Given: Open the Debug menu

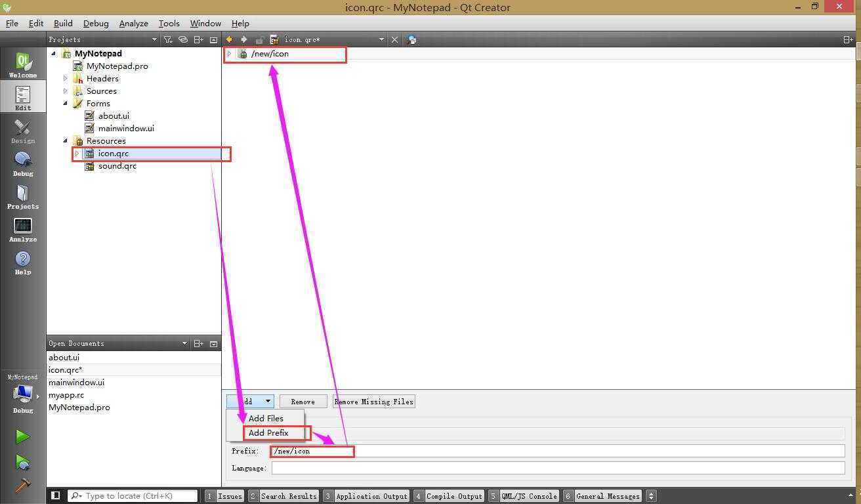Looking at the screenshot, I should (96, 23).
